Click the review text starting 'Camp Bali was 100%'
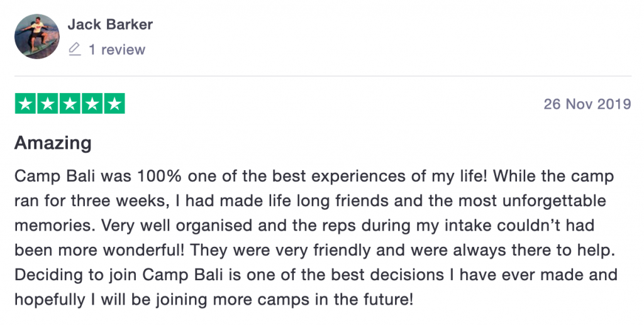The image size is (644, 326). (314, 177)
